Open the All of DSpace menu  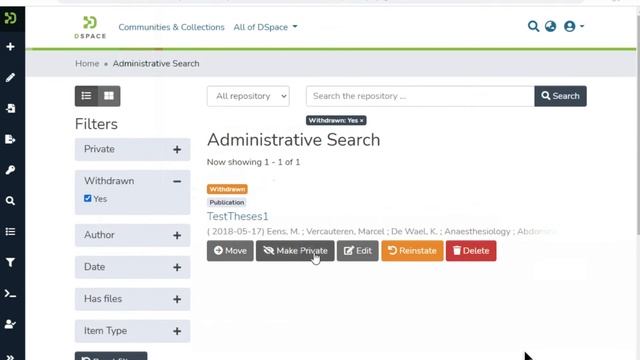[265, 27]
